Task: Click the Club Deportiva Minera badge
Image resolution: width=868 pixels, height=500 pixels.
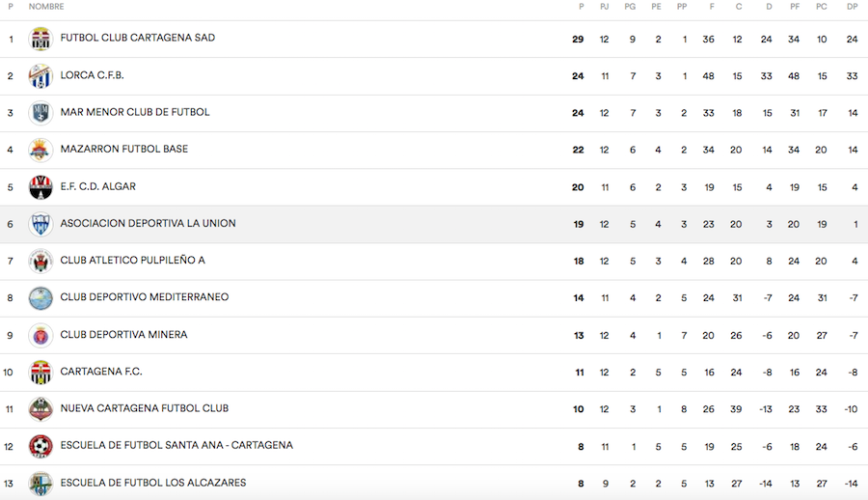Action: pyautogui.click(x=41, y=335)
